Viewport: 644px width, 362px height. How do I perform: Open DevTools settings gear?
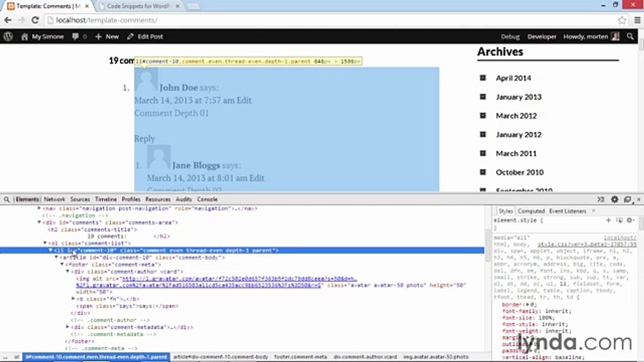(614, 199)
